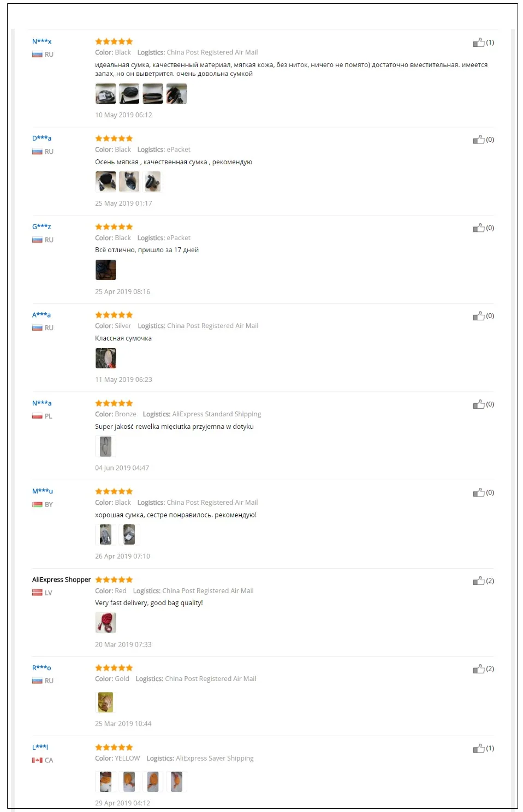View second photo in D***a's review
Viewport: 523px width, 812px height.
click(x=129, y=182)
